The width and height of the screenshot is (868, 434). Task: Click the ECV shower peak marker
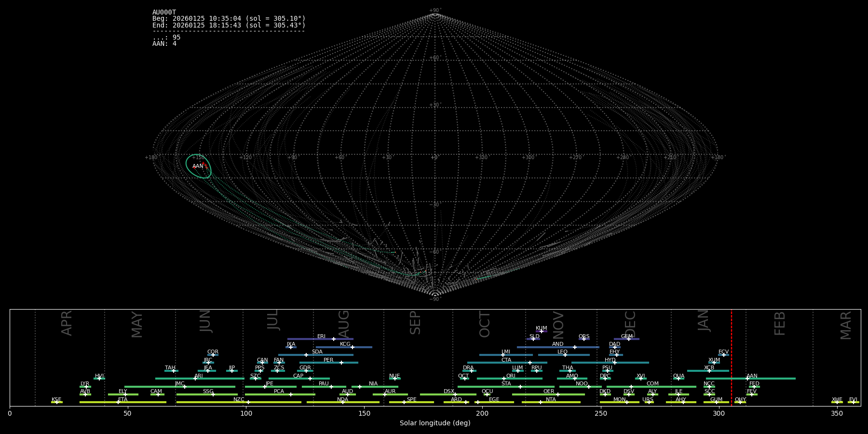[723, 355]
